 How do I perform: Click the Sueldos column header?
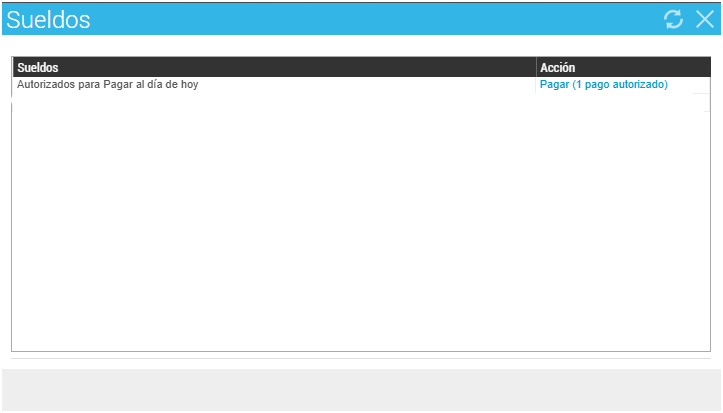[38, 67]
